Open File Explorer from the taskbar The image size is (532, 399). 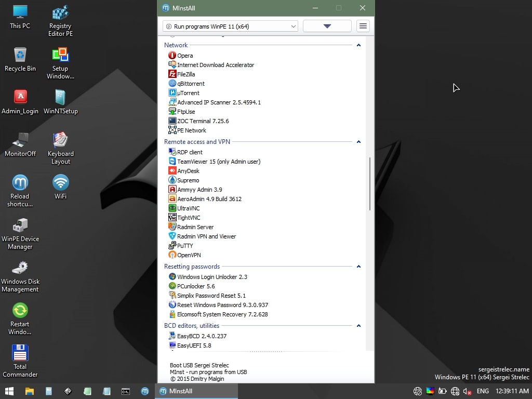click(x=30, y=391)
